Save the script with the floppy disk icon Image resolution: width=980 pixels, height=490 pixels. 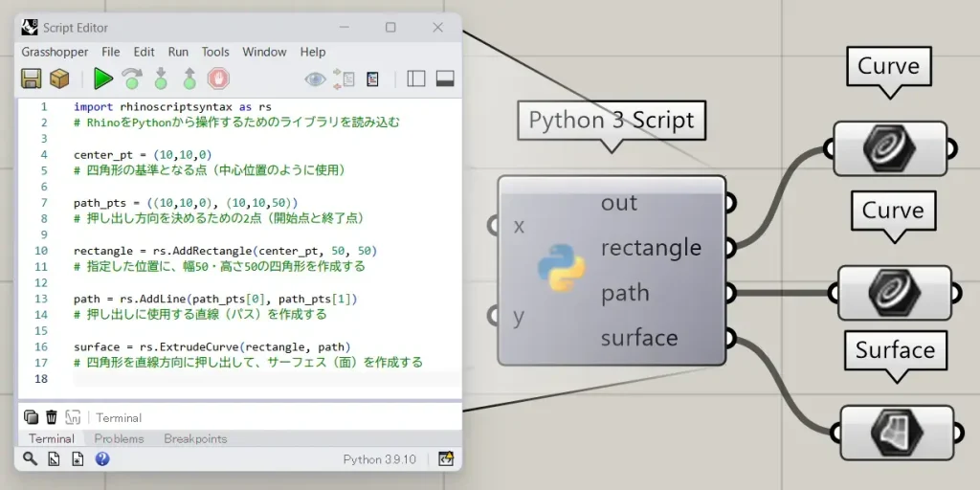click(32, 78)
